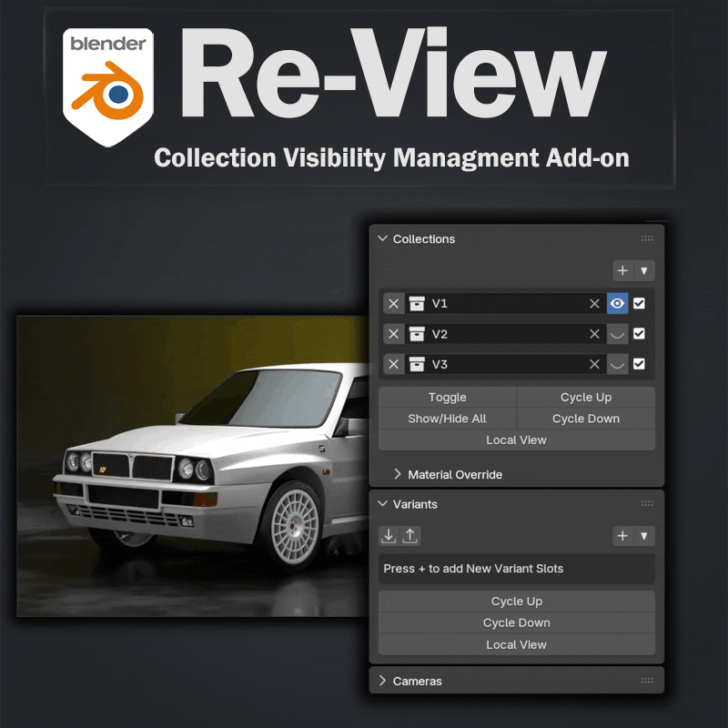This screenshot has width=728, height=728.
Task: Select the V3 collection name field
Action: pos(506,364)
